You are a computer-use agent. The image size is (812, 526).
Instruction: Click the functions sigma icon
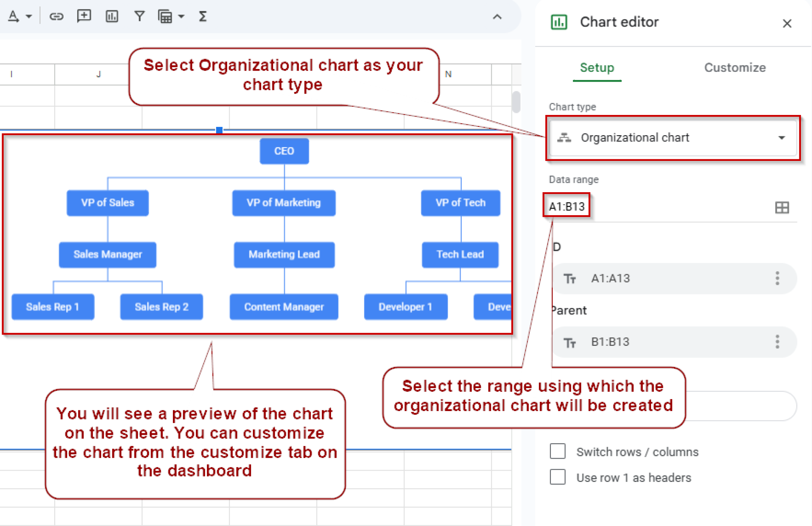[x=203, y=16]
